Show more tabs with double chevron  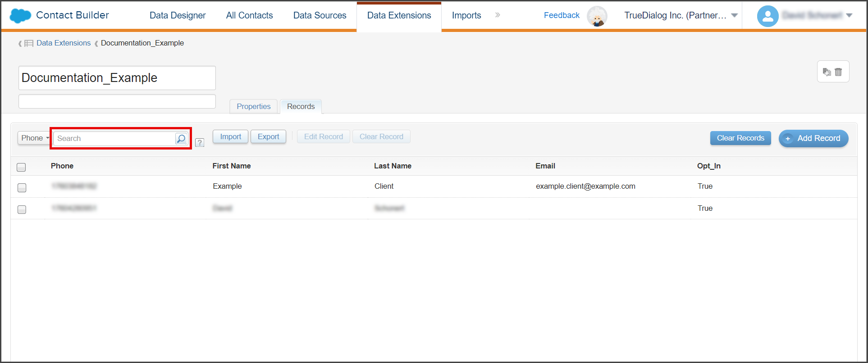coord(498,15)
